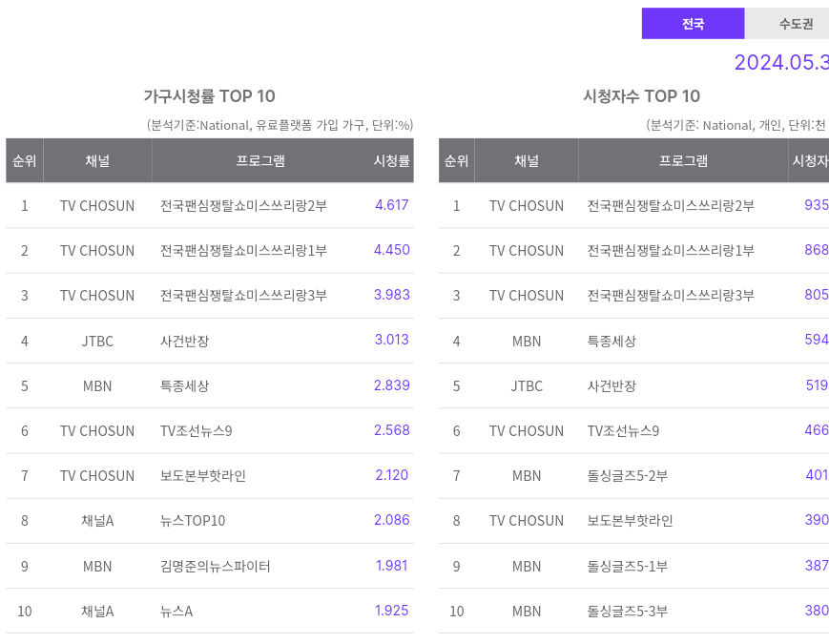Click 사건반장 in the 가구시청률 table
This screenshot has height=644, width=829.
click(184, 341)
